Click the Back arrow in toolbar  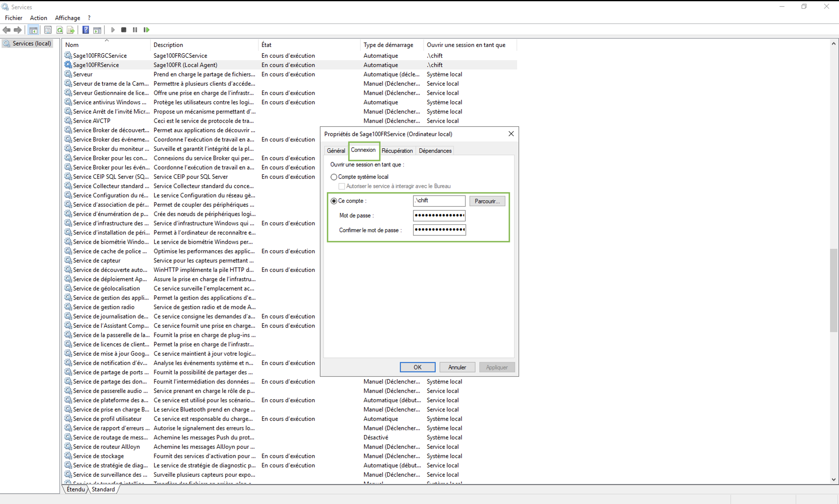(x=6, y=30)
